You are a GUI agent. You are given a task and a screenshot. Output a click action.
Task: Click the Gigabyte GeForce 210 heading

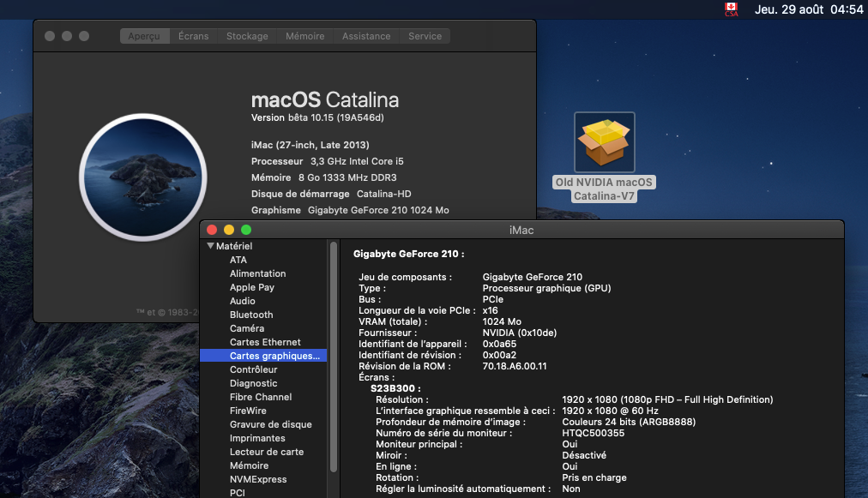[408, 254]
